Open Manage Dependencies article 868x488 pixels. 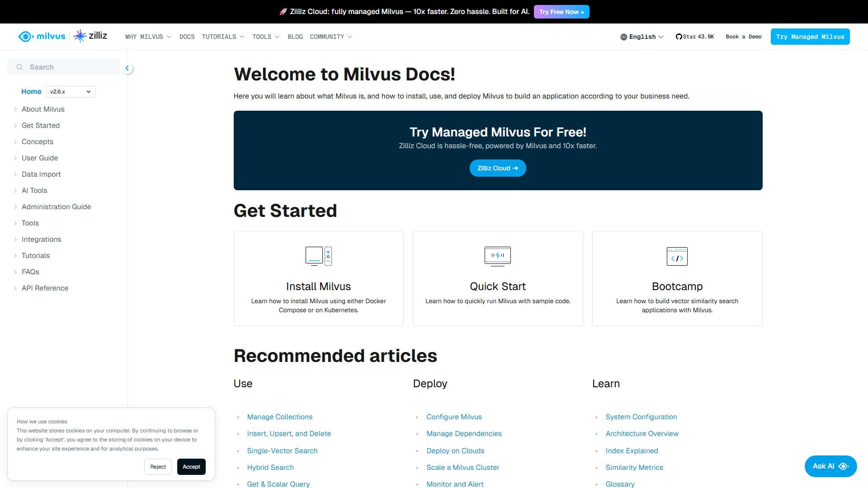[464, 434]
